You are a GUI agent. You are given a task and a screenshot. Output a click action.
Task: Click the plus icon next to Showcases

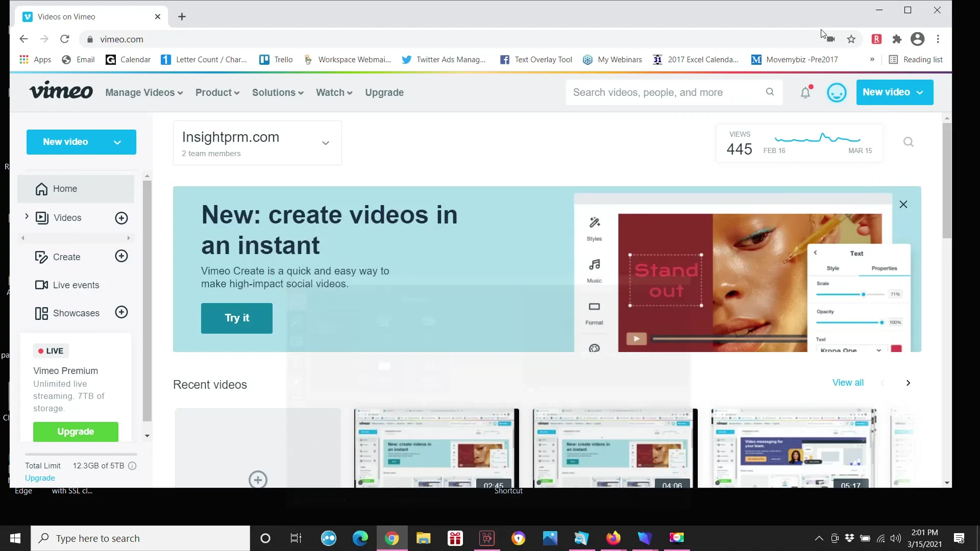[121, 312]
